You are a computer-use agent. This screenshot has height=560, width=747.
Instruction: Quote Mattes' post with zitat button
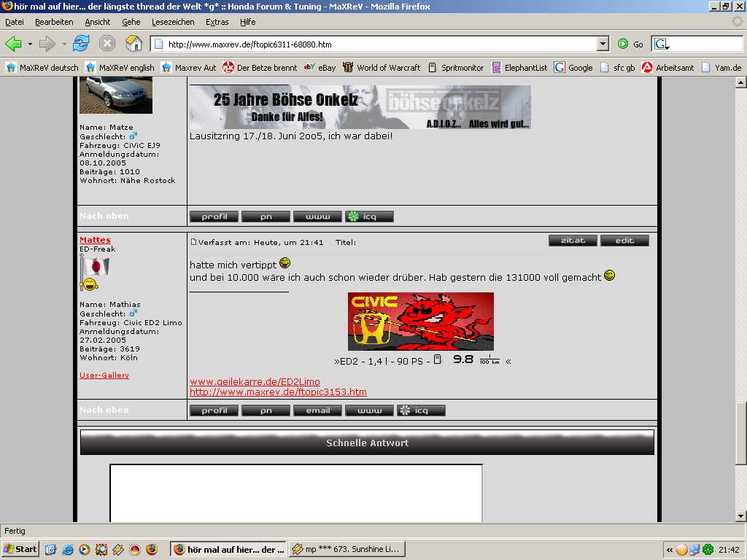pos(573,241)
